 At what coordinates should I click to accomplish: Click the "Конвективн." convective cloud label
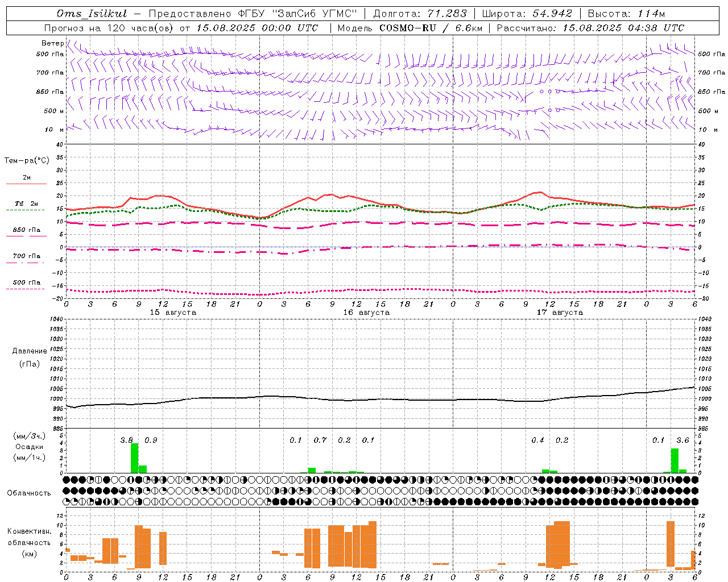[x=30, y=531]
